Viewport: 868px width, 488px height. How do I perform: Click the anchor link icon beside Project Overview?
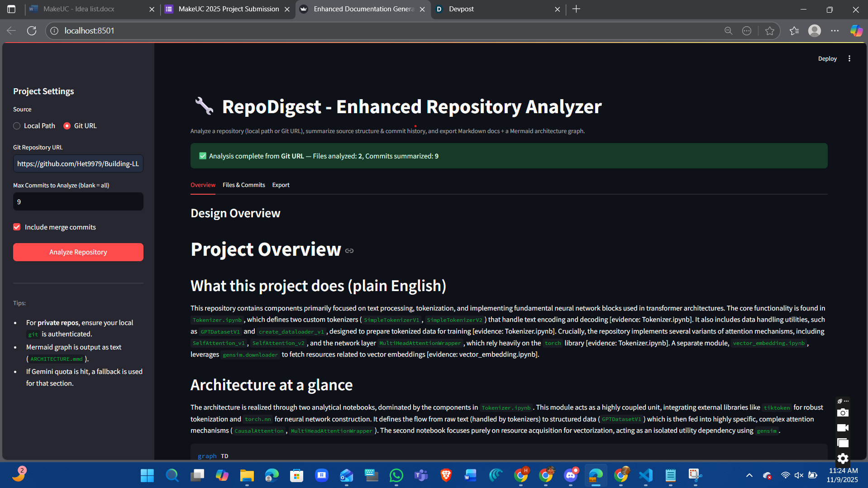pyautogui.click(x=349, y=251)
